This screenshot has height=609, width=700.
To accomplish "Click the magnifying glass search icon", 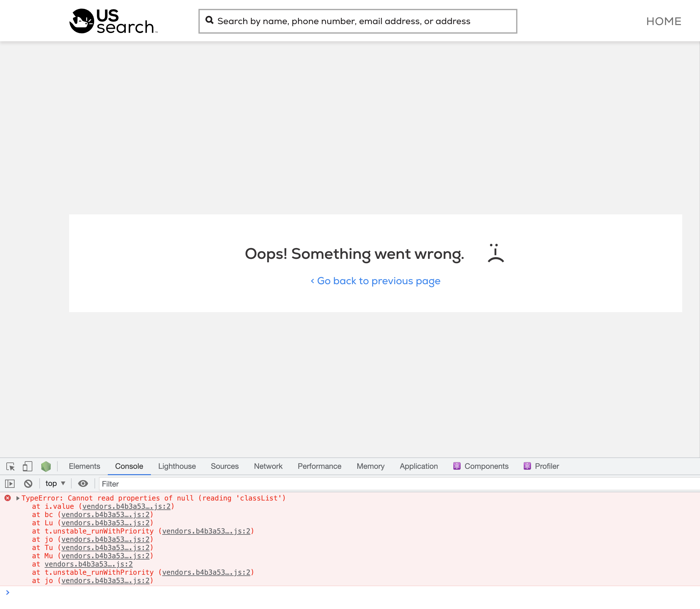I will [210, 20].
